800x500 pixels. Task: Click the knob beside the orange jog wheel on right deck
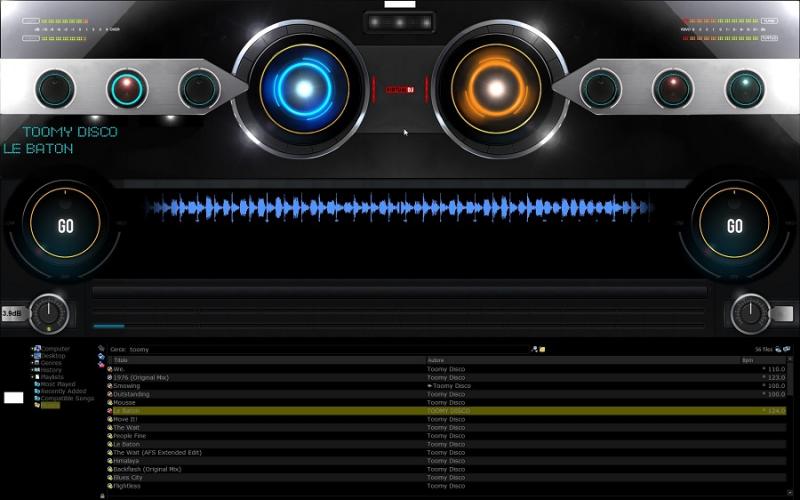[x=601, y=89]
